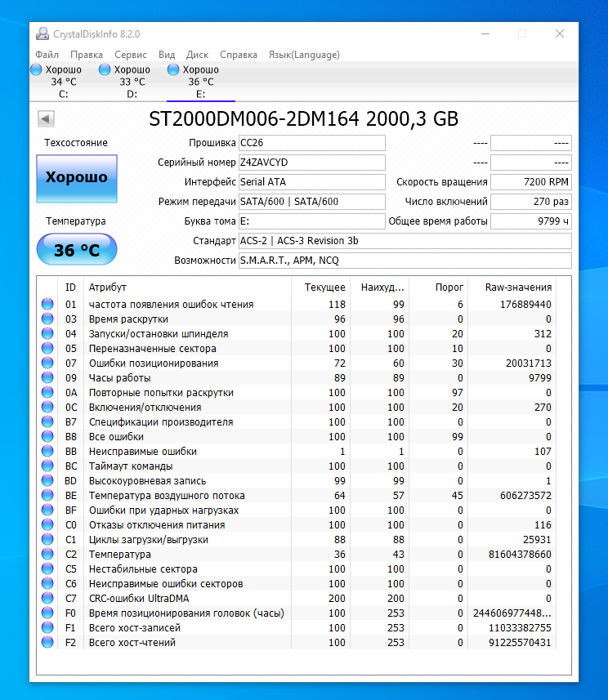Click the Атрибут column header
Viewport: 608px width, 700px height.
click(x=188, y=287)
